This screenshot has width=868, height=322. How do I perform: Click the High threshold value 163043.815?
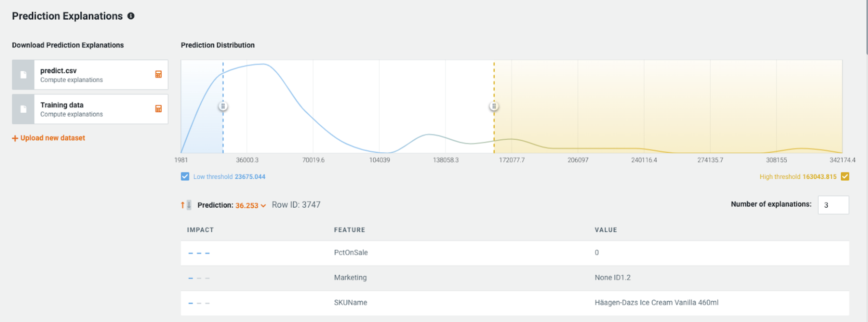(819, 176)
